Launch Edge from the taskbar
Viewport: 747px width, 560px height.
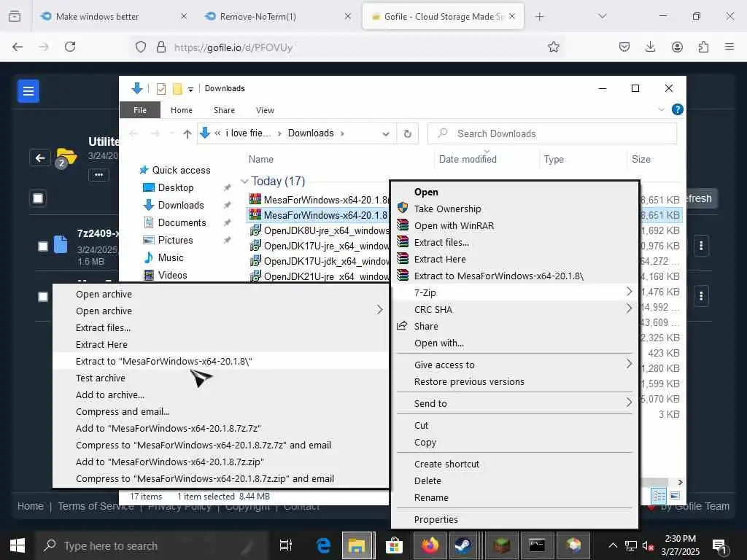(323, 545)
